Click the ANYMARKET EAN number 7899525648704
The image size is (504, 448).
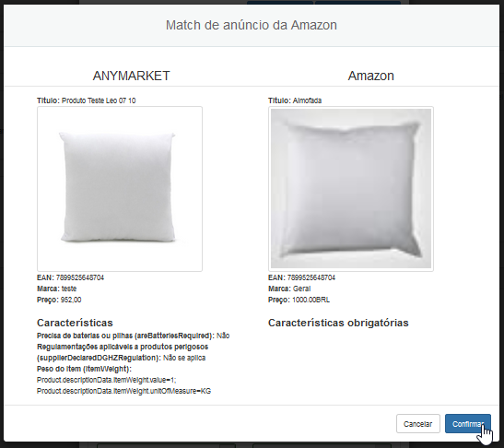coord(80,277)
